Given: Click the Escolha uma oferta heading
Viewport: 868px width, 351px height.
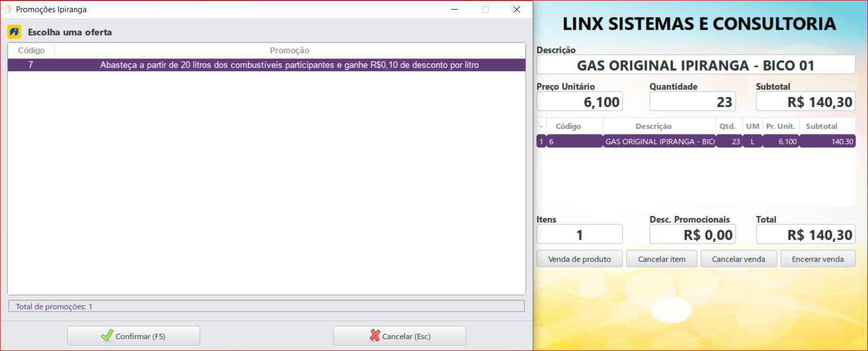Looking at the screenshot, I should (70, 32).
